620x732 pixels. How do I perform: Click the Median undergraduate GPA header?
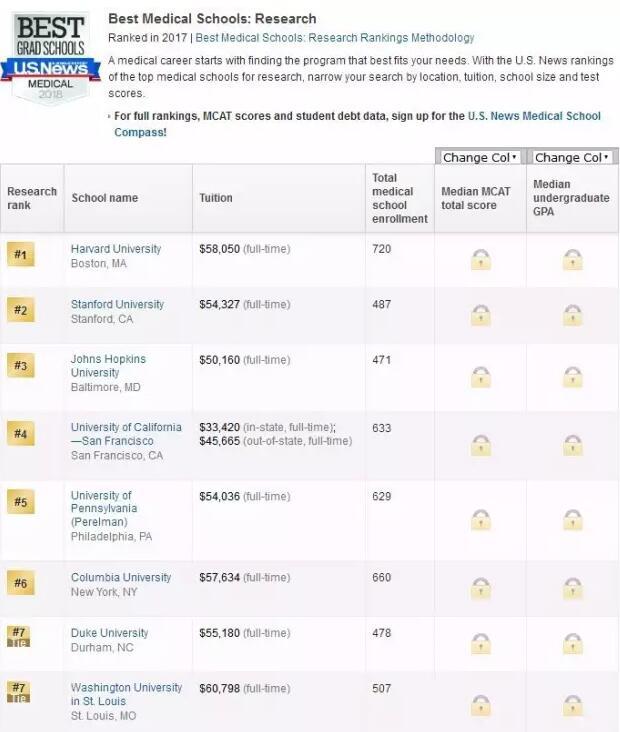tap(572, 198)
